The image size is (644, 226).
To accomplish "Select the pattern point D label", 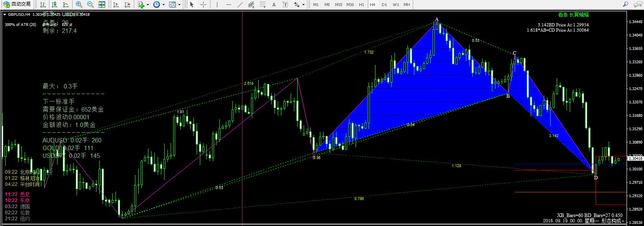I will 596,177.
